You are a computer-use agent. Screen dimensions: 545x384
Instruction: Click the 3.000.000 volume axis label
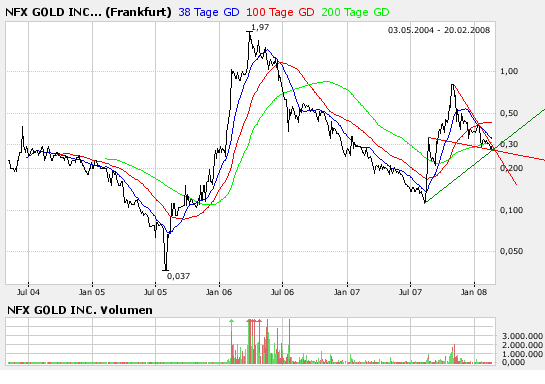522,336
